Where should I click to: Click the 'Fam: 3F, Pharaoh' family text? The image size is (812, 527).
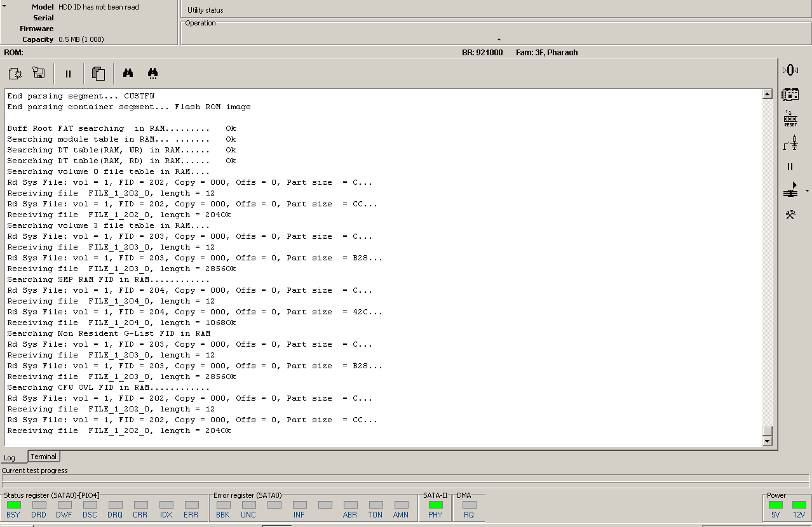546,53
